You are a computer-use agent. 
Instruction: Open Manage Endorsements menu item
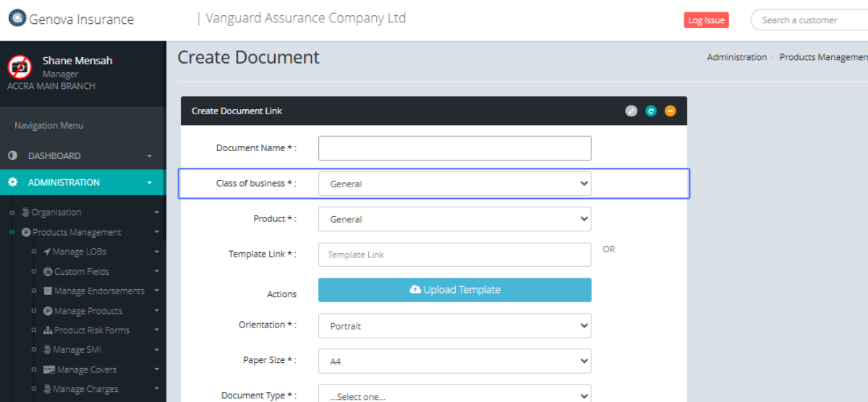(98, 291)
